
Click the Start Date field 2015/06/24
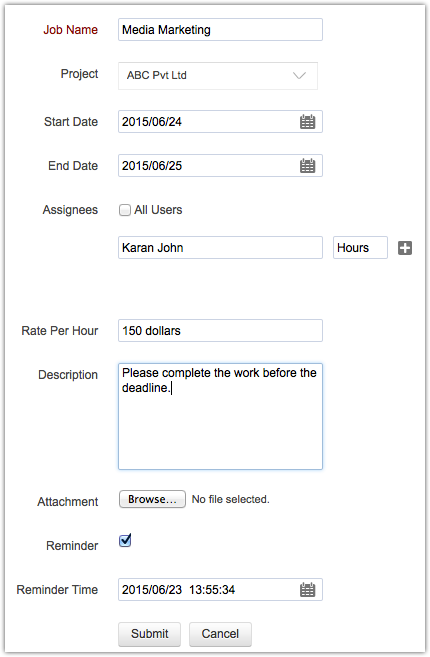tap(220, 122)
